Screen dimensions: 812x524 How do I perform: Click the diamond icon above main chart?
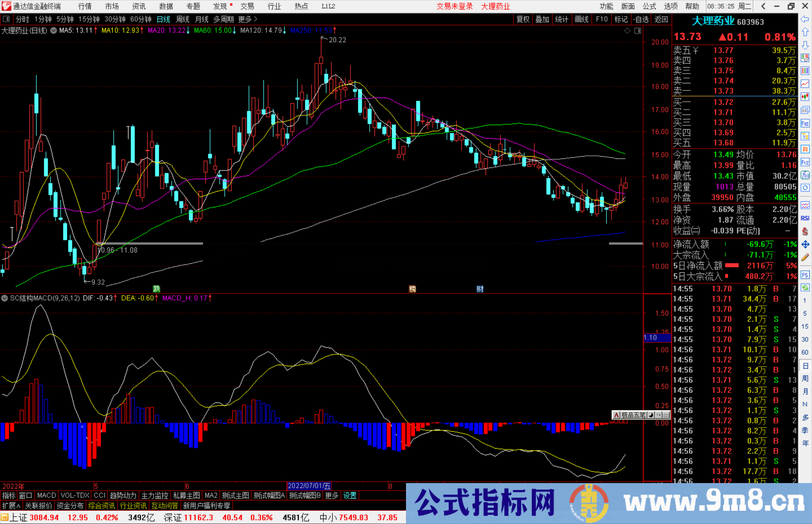pyautogui.click(x=627, y=31)
